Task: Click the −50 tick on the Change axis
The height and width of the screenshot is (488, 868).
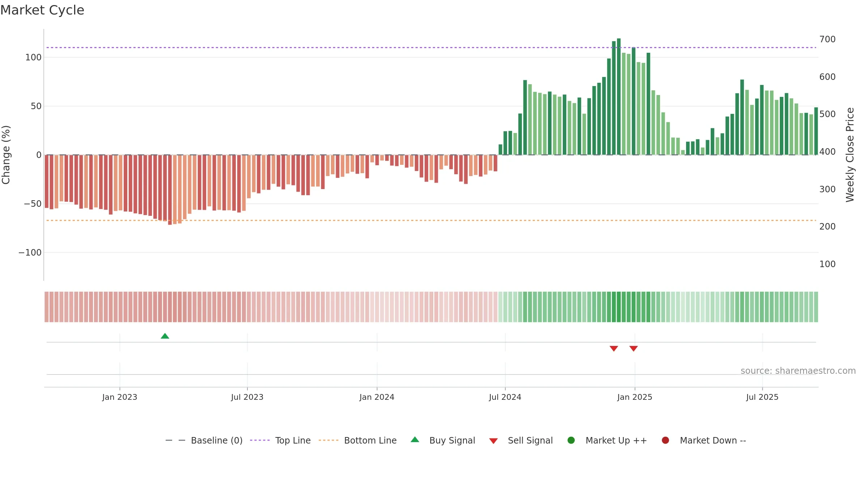Action: (33, 204)
